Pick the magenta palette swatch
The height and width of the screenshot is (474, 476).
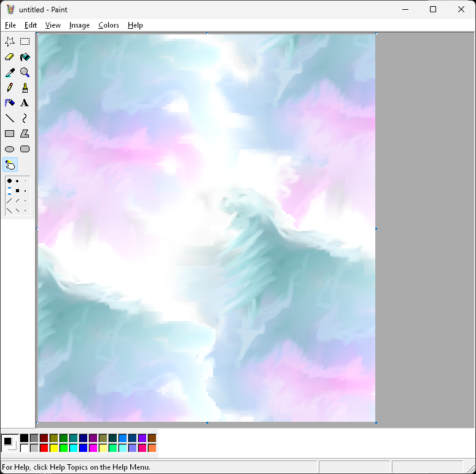pos(93,448)
